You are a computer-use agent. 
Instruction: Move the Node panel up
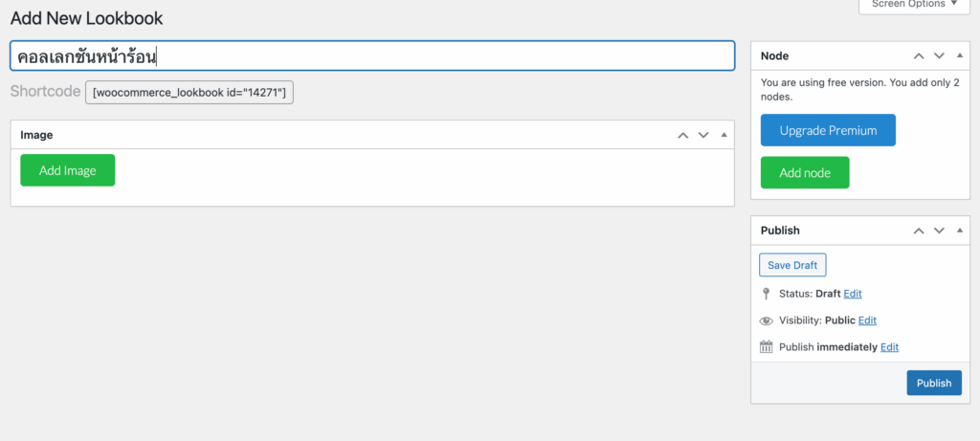tap(919, 56)
